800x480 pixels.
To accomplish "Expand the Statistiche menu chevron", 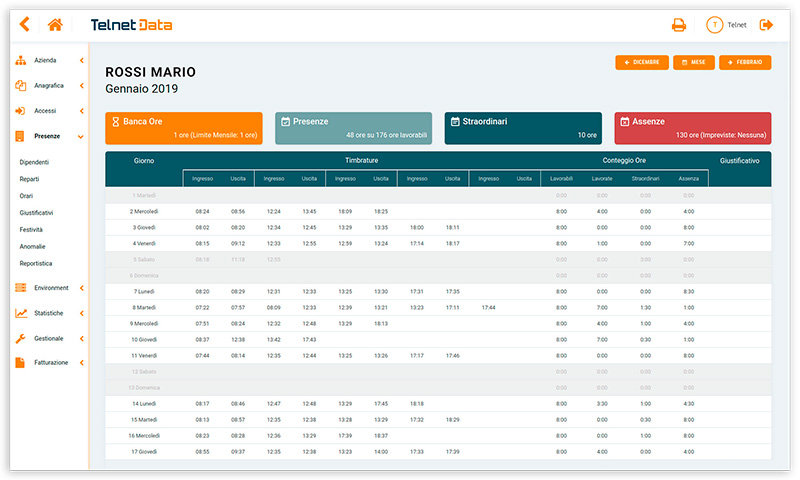I will pos(82,313).
